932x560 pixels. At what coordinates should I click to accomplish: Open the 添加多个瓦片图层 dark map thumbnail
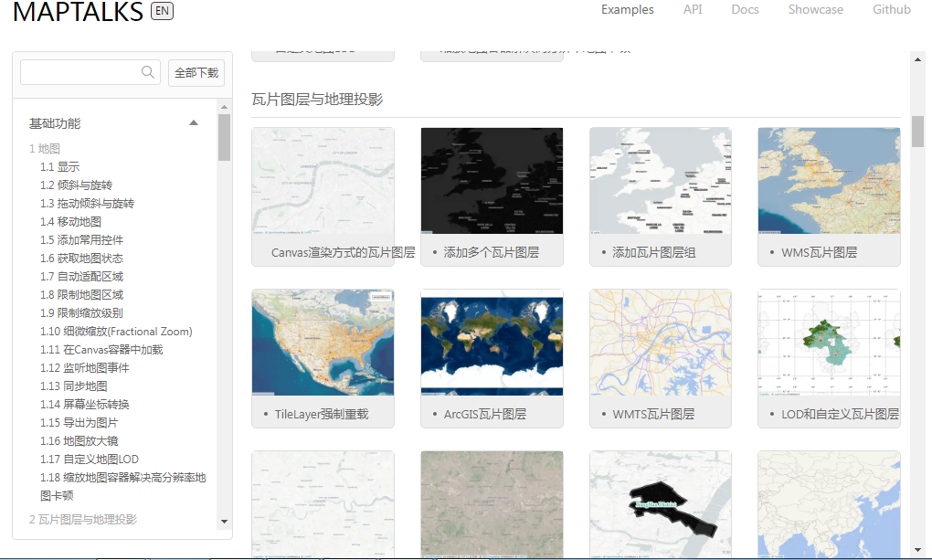click(492, 181)
